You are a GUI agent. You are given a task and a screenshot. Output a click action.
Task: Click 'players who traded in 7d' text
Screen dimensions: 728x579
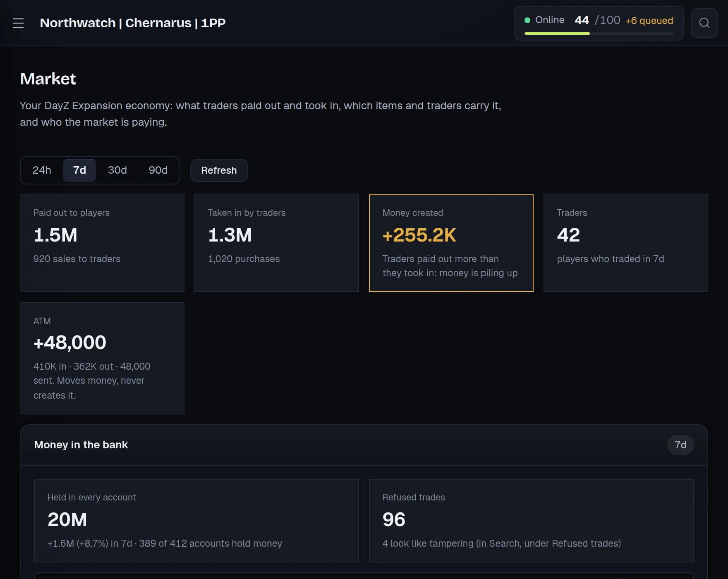coord(611,259)
